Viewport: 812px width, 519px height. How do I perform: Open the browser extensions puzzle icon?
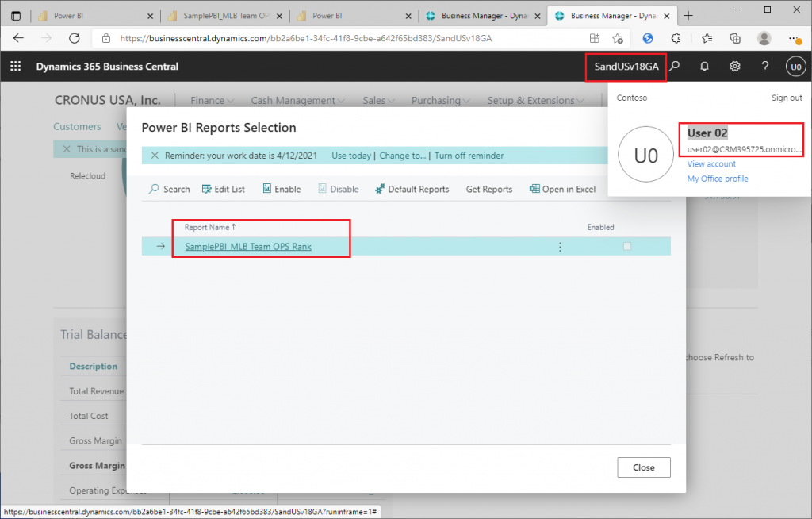coord(676,38)
